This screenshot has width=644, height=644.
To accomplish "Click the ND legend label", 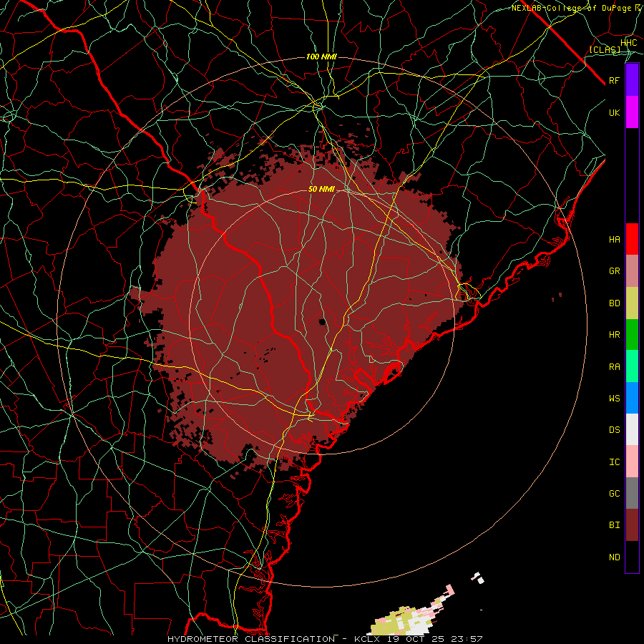I will click(615, 557).
